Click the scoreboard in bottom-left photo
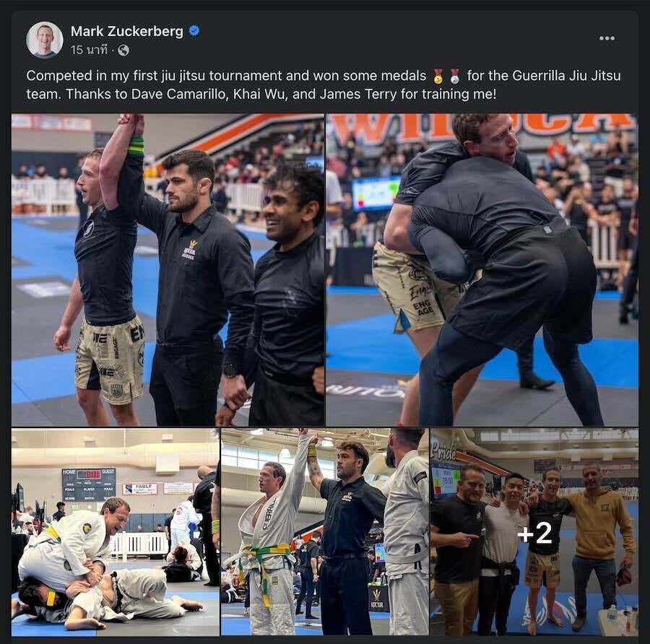Screen dimensions: 650x644 coord(88,484)
